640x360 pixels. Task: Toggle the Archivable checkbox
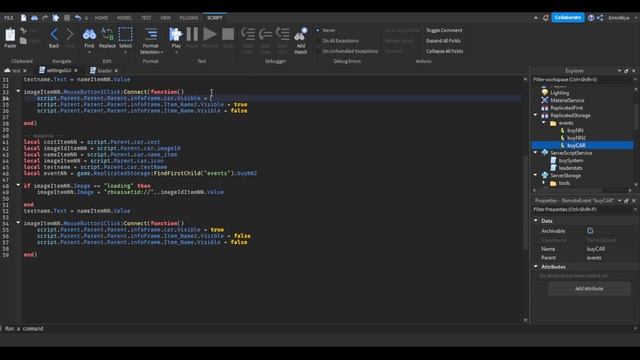point(590,231)
